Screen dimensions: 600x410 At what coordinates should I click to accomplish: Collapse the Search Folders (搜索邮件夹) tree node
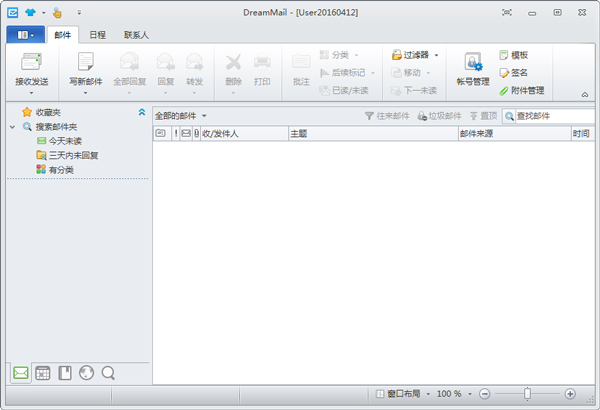[13, 127]
